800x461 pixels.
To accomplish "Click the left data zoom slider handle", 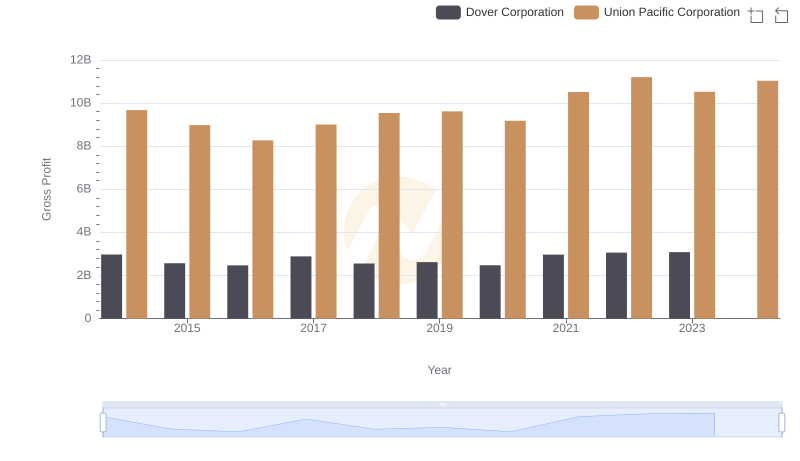I will 103,423.
